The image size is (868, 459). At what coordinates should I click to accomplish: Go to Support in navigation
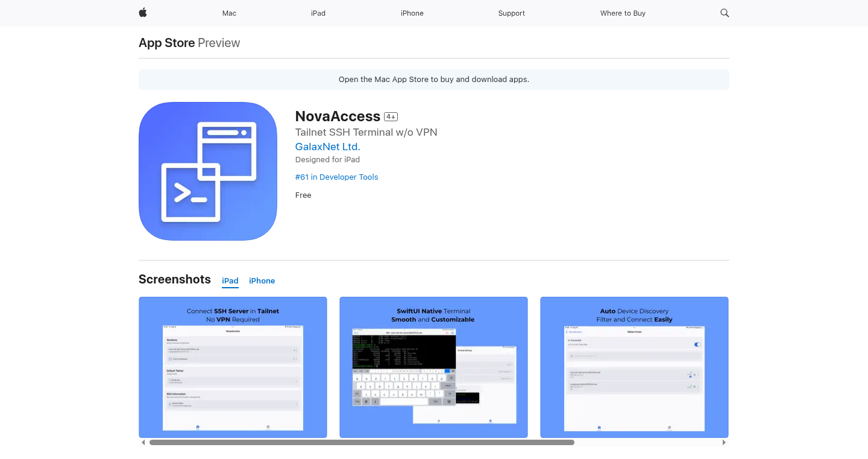[x=512, y=13]
